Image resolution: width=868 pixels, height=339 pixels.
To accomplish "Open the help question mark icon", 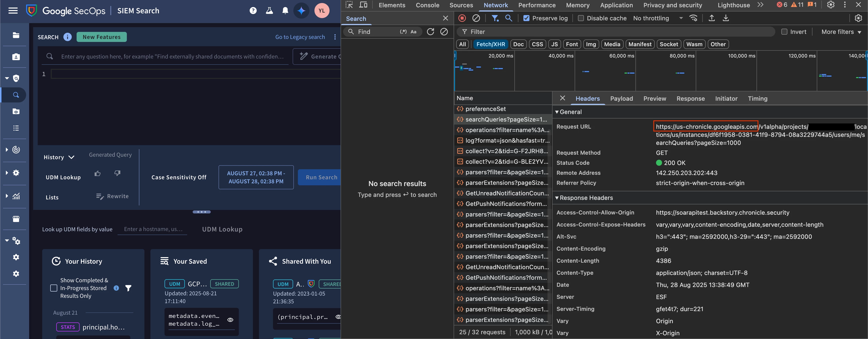I will pos(253,11).
